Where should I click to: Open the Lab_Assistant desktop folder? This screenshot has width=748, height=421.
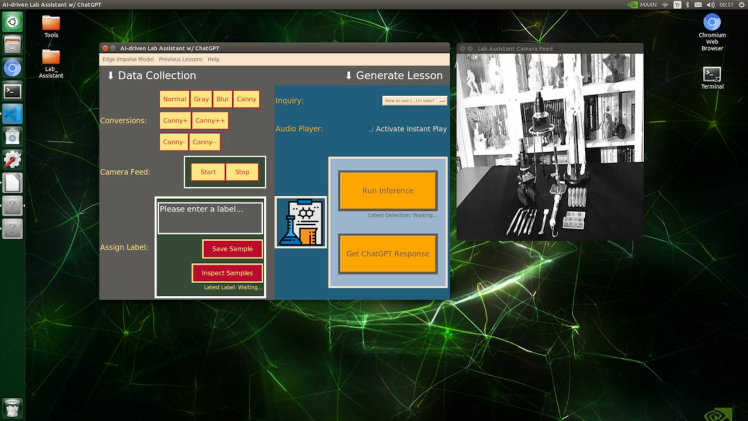click(x=51, y=64)
